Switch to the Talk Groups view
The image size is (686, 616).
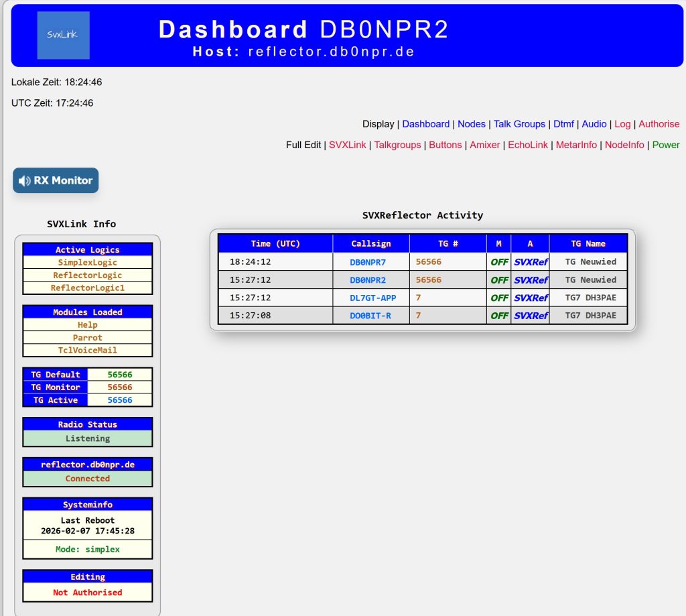click(520, 123)
